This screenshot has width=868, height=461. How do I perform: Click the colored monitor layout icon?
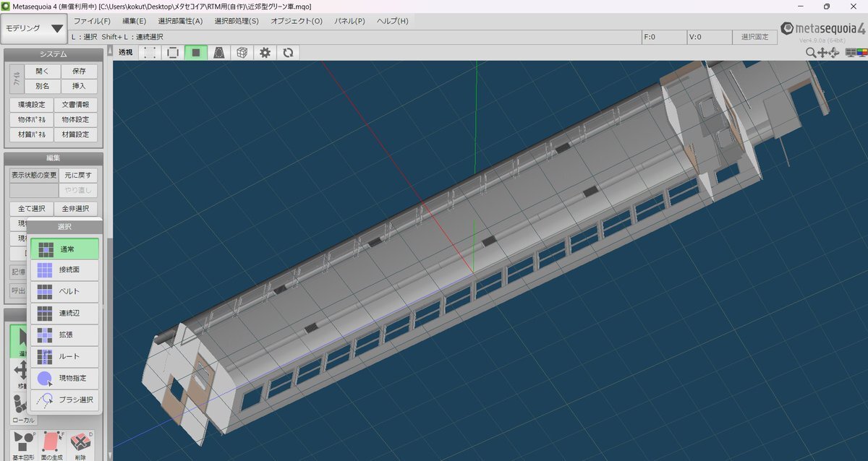861,53
